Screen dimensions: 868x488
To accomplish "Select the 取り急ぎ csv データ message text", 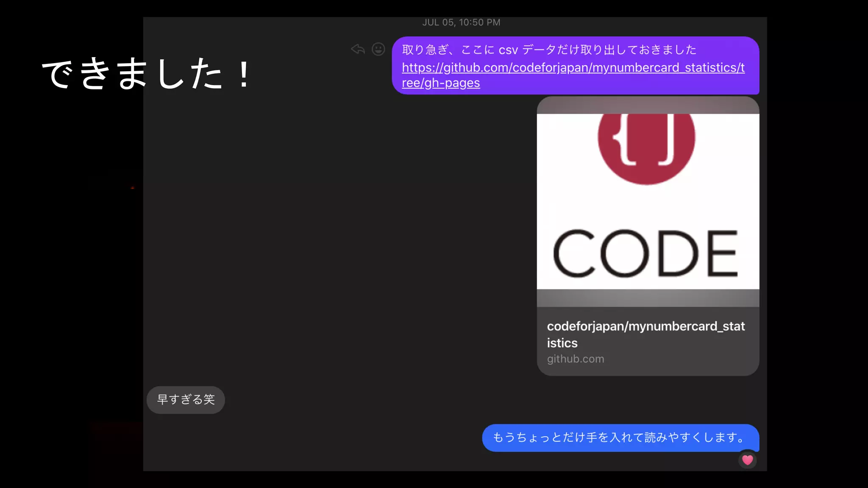I will point(549,50).
